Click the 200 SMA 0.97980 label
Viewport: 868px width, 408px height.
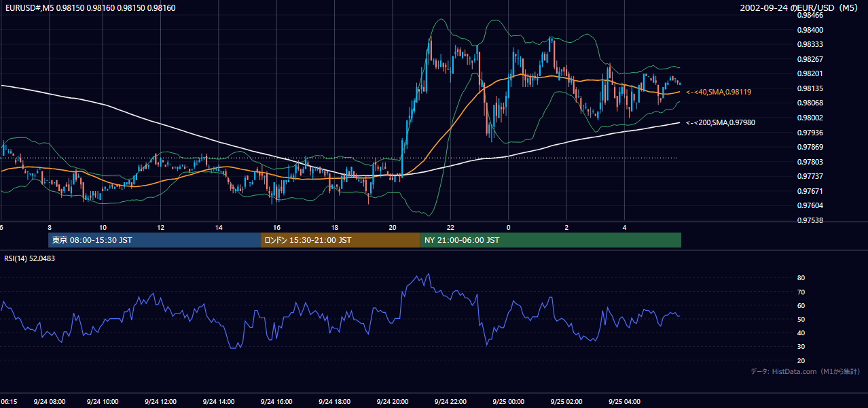(721, 122)
